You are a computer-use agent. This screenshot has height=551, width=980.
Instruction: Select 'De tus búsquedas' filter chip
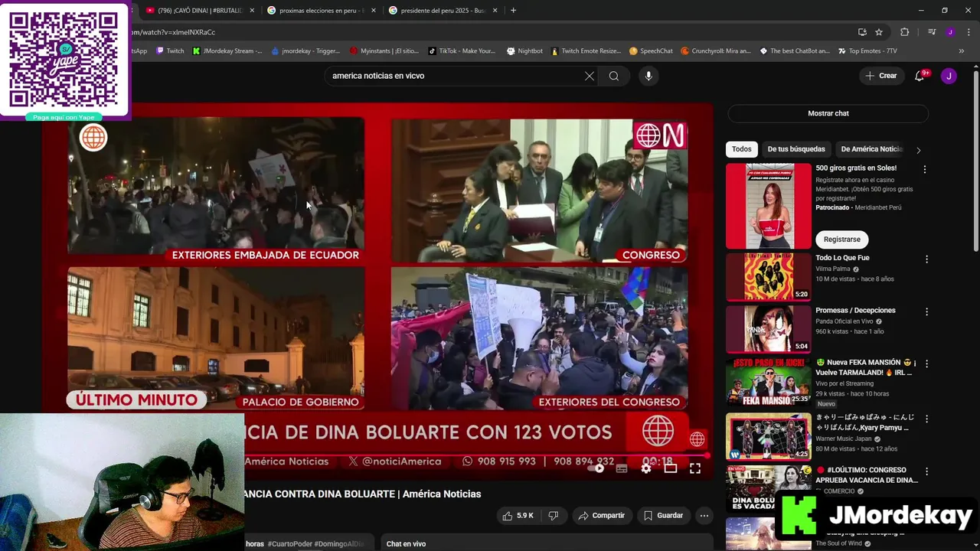[796, 149]
